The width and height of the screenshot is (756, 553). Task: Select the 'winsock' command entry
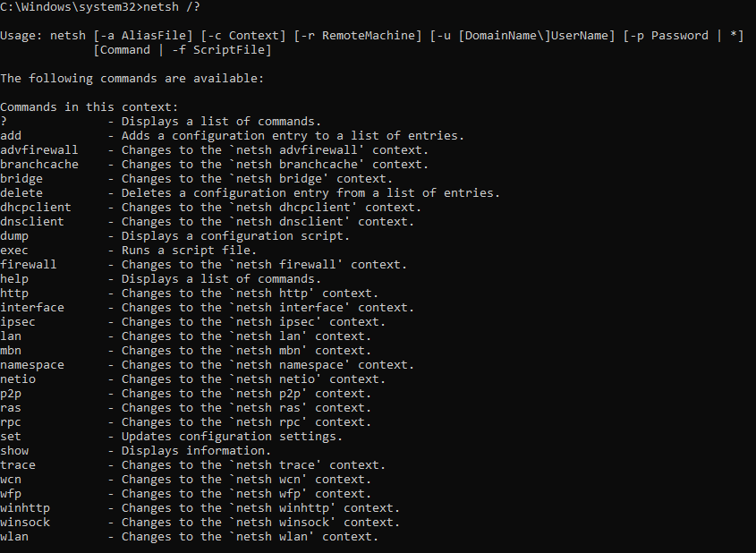click(x=25, y=523)
